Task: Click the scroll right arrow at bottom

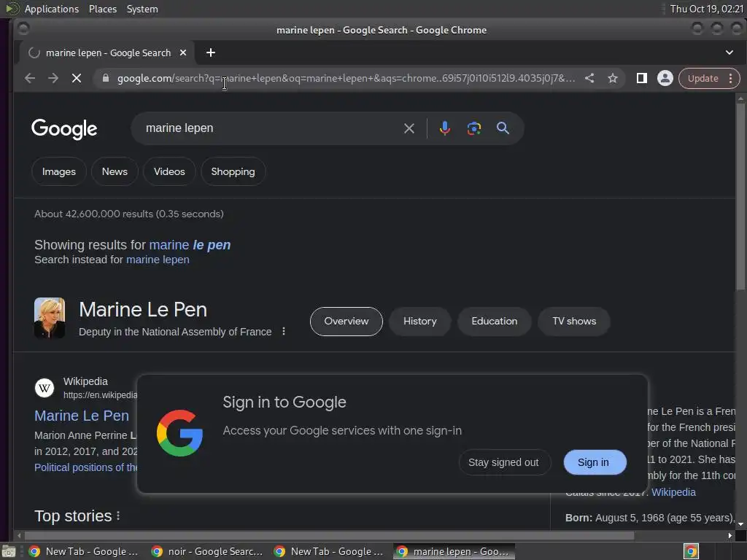Action: point(729,536)
